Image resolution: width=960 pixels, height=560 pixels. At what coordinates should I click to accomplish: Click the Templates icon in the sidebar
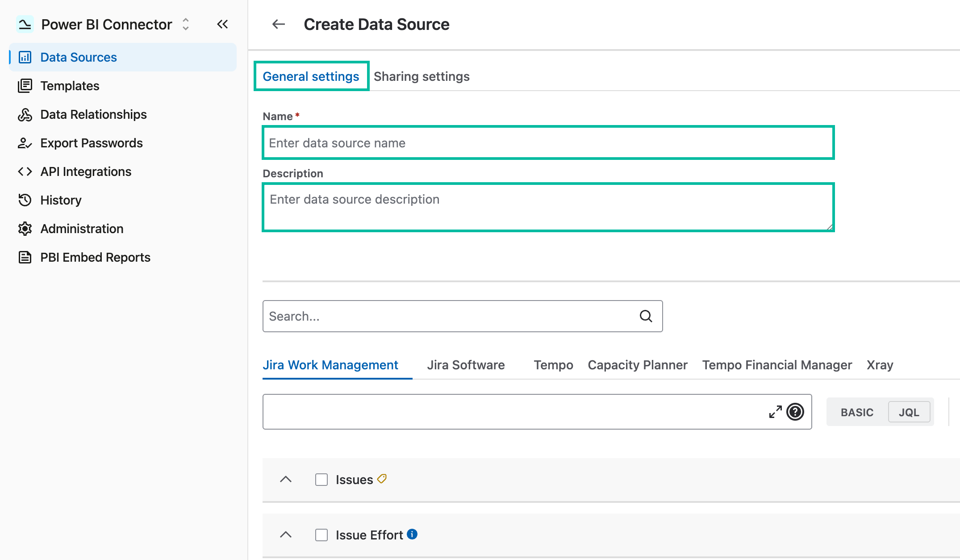pyautogui.click(x=25, y=86)
